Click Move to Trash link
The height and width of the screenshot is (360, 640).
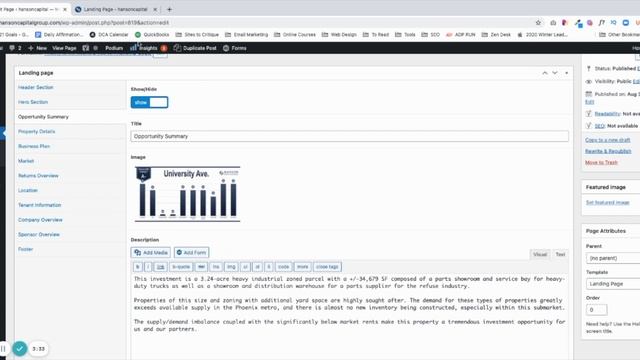pos(601,162)
